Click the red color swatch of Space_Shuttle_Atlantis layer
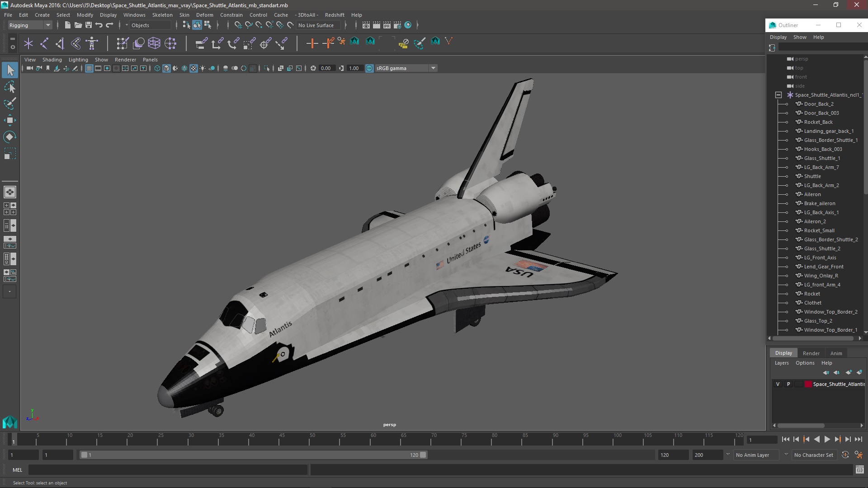Viewport: 868px width, 488px height. click(808, 384)
